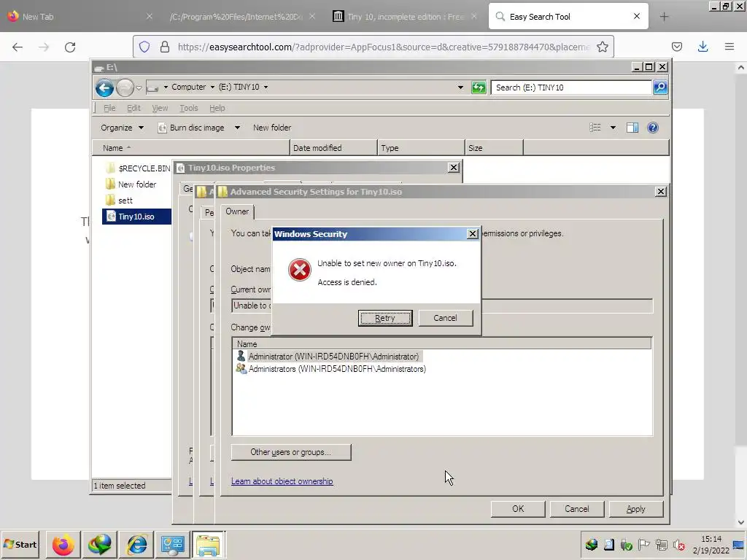Open address bar history dropdown
747x560 pixels.
coord(460,87)
